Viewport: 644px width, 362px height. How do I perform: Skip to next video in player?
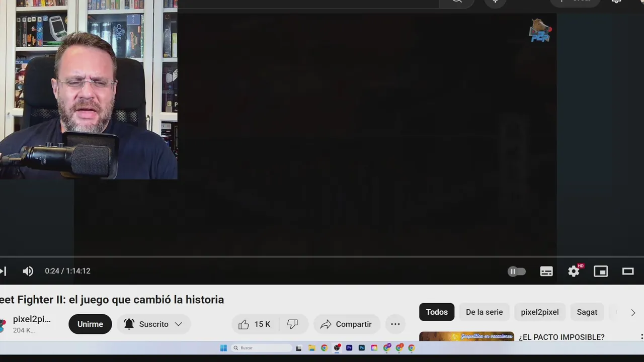pyautogui.click(x=3, y=271)
